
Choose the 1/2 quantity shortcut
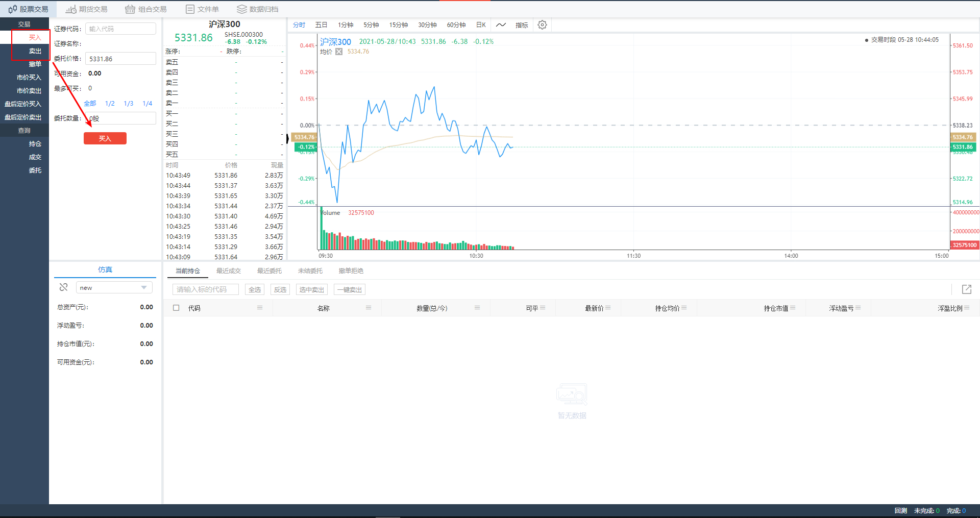coord(110,103)
